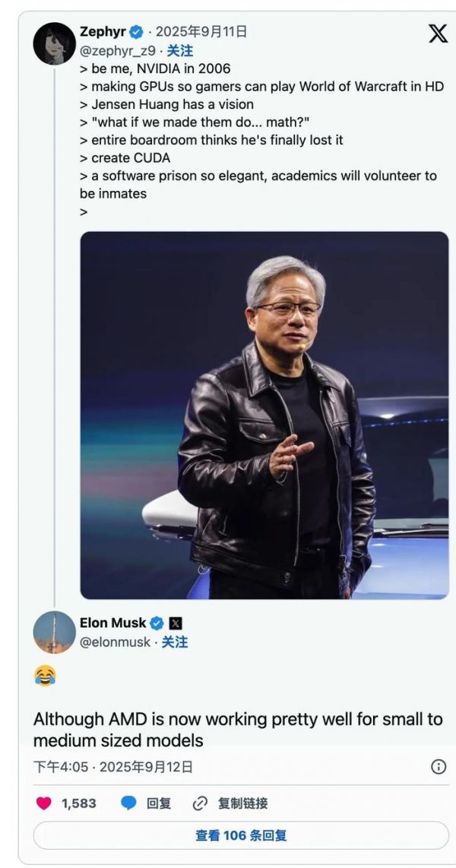Like the tweet using the heart icon
456x868 pixels.
click(44, 803)
